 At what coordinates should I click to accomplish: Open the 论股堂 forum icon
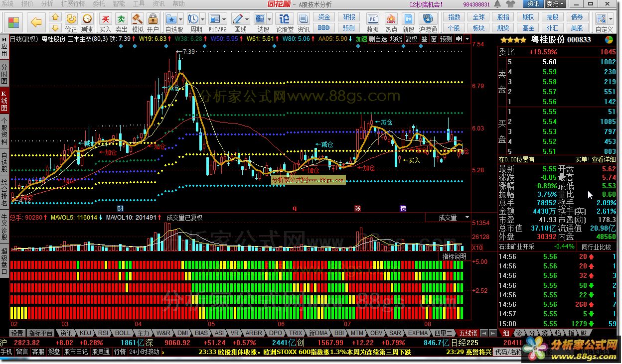[285, 19]
